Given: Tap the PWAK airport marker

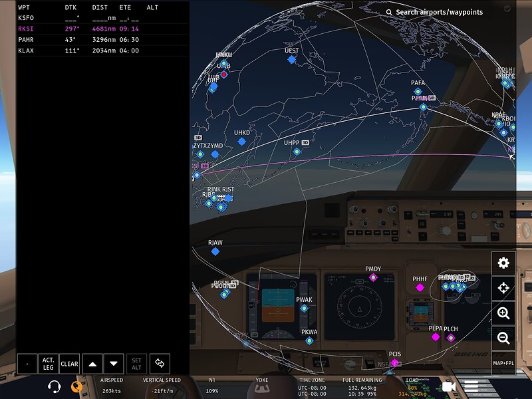Looking at the screenshot, I should 304,309.
